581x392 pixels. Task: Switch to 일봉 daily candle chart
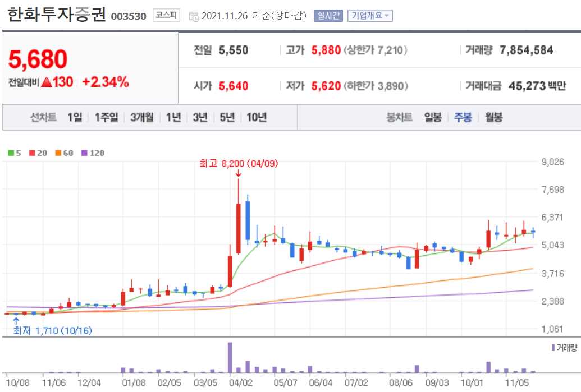(x=433, y=117)
